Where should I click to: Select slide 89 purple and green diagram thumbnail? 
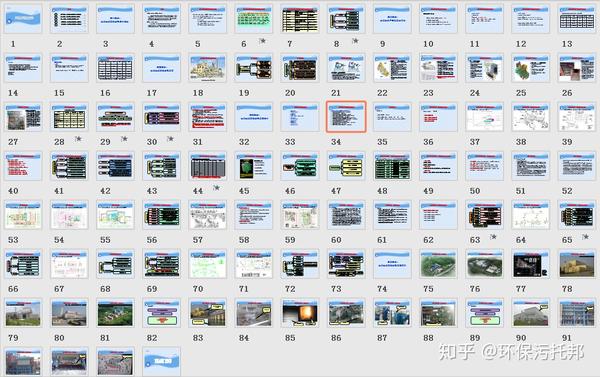485,313
